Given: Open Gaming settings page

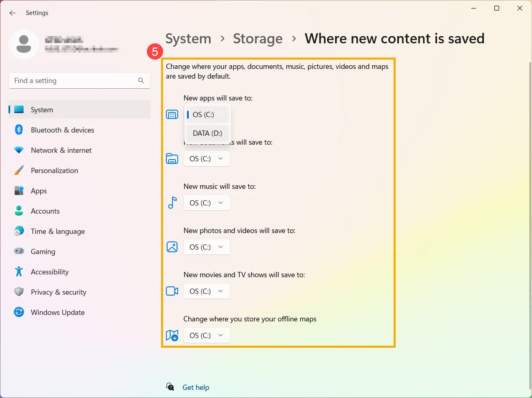Looking at the screenshot, I should [80, 251].
